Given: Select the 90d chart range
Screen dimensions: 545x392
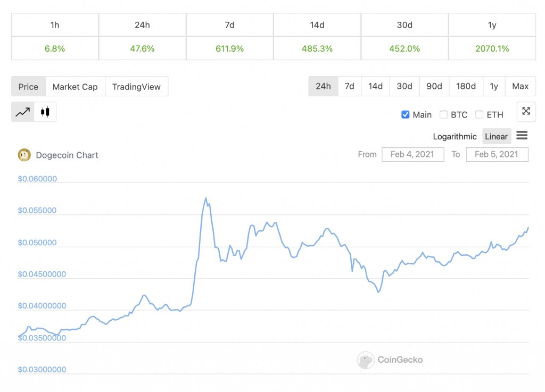Looking at the screenshot, I should tap(434, 86).
